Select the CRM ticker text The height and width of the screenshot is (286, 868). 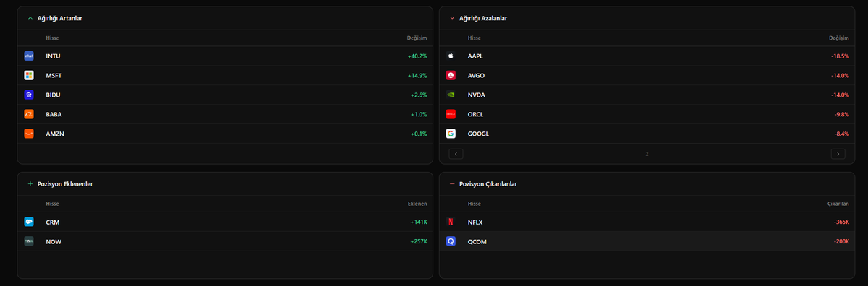tap(52, 222)
